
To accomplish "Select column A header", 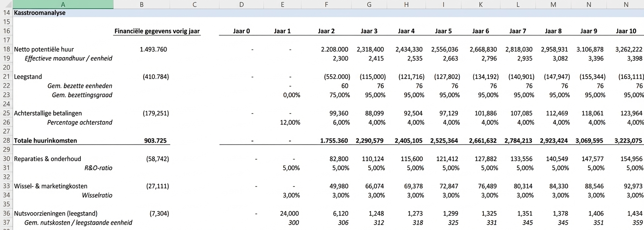I will pyautogui.click(x=63, y=5).
